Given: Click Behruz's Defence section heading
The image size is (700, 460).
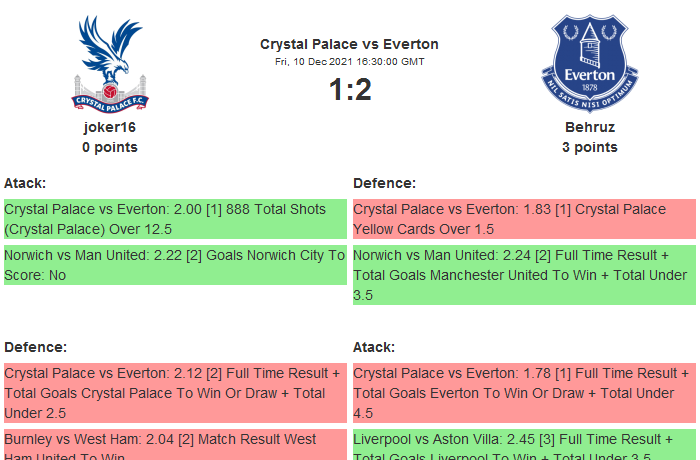Looking at the screenshot, I should [384, 183].
